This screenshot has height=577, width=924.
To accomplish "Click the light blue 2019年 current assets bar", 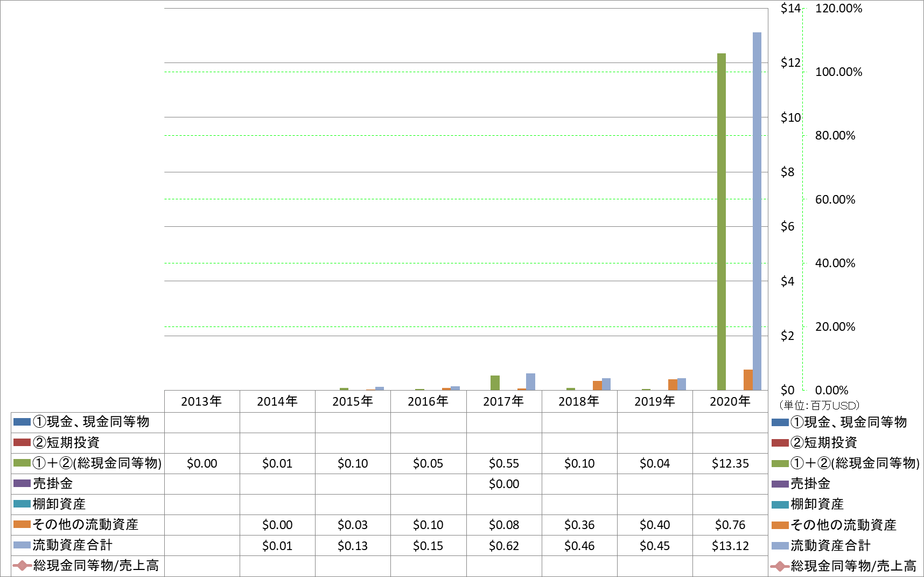I will pos(681,384).
